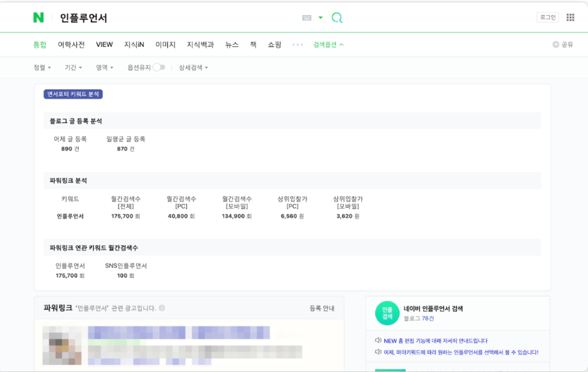The width and height of the screenshot is (588, 372).
Task: Open the 등록 안내 link
Action: click(322, 308)
